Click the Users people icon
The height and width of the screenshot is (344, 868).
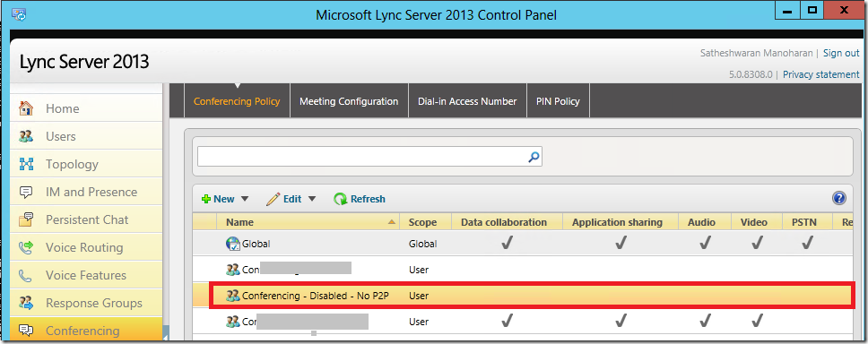tap(26, 136)
